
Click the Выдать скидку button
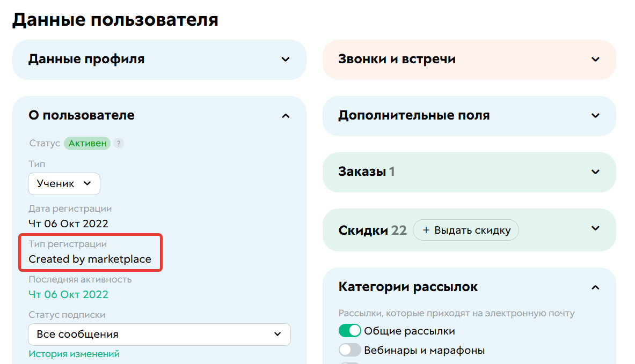[466, 229]
